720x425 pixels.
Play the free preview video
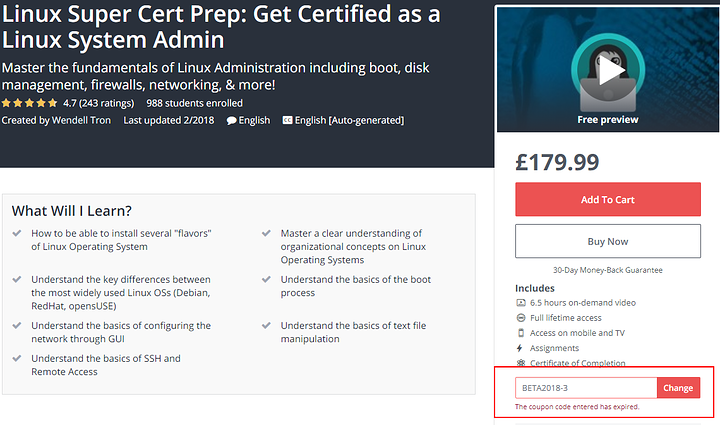coord(607,70)
